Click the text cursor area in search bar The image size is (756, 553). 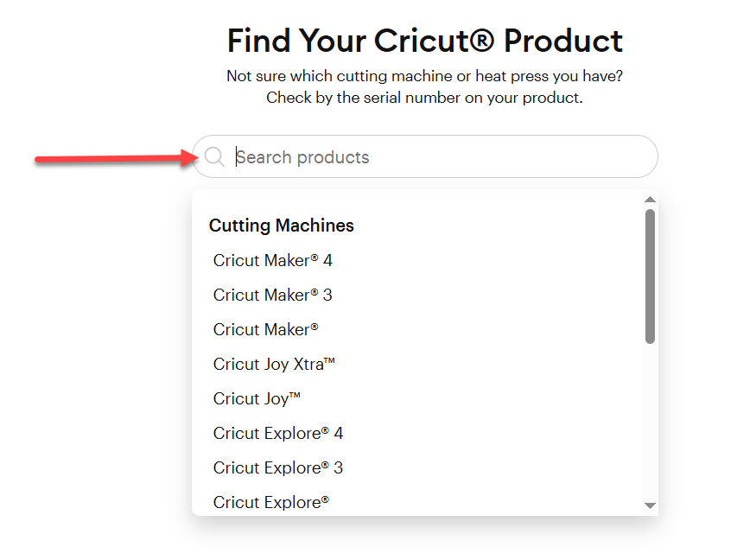point(238,156)
